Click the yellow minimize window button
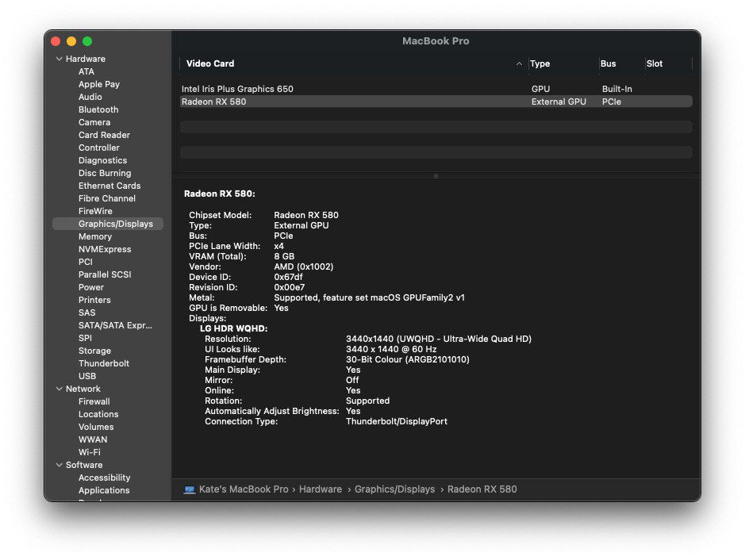745x560 pixels. 71,41
